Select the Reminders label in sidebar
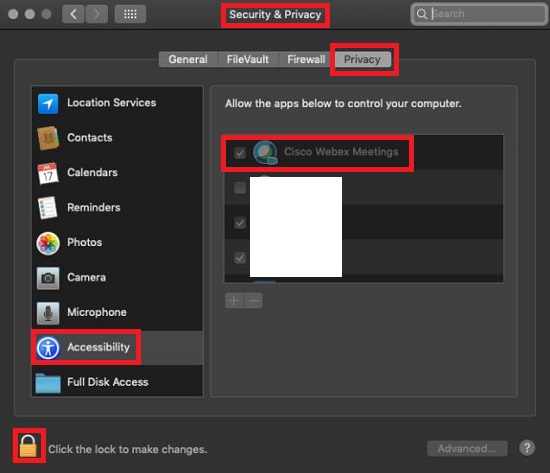Viewport: 550px width, 473px height. click(94, 207)
